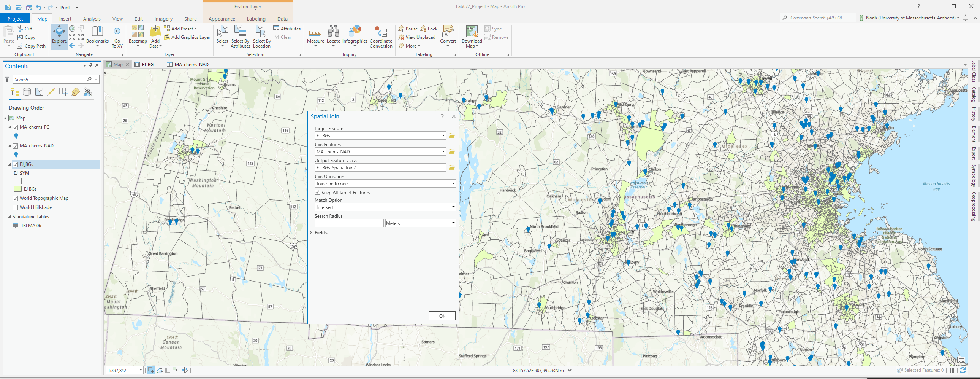Screen dimensions: 980x379
Task: Click Clear in the Selection group
Action: click(x=283, y=37)
